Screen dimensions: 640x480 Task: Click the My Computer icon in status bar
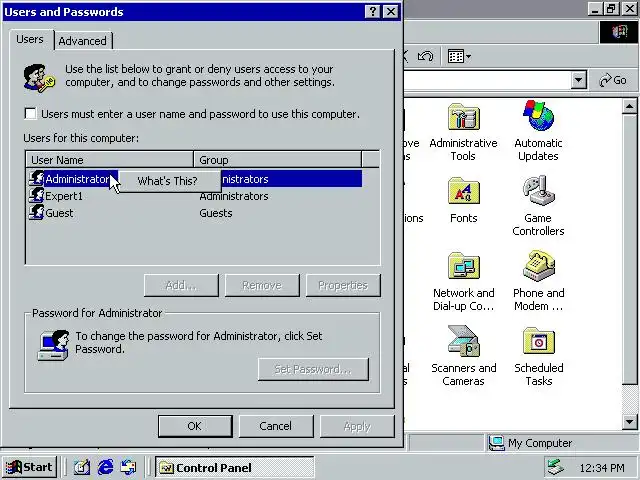coord(497,443)
